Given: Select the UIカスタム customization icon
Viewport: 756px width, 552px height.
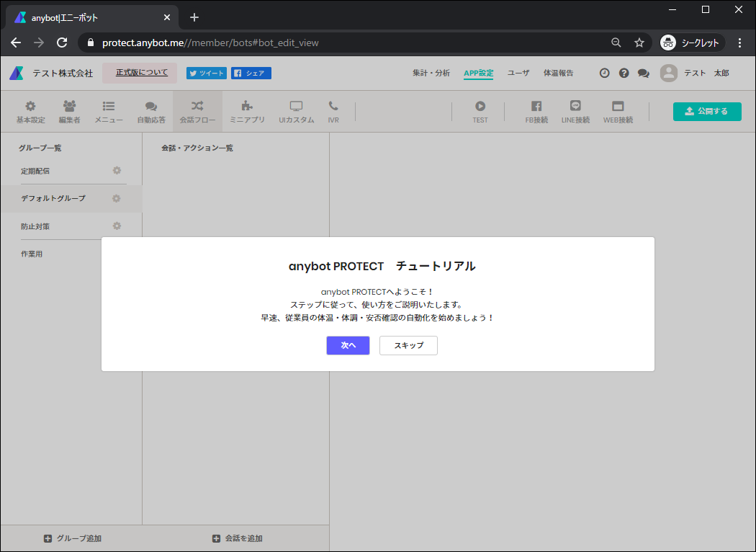Looking at the screenshot, I should pos(296,111).
